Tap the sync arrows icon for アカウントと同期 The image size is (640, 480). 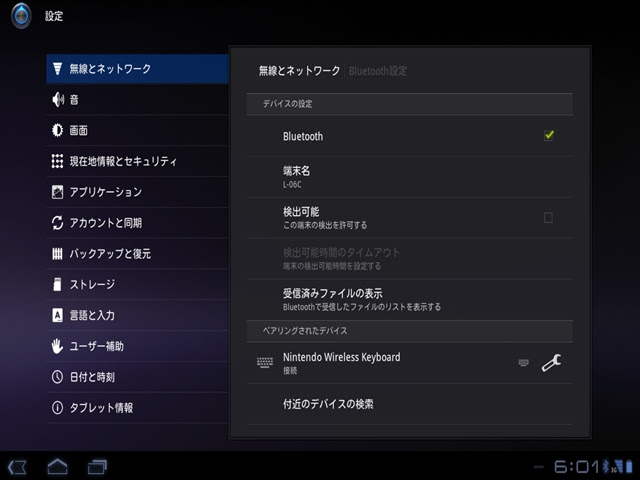coord(58,223)
